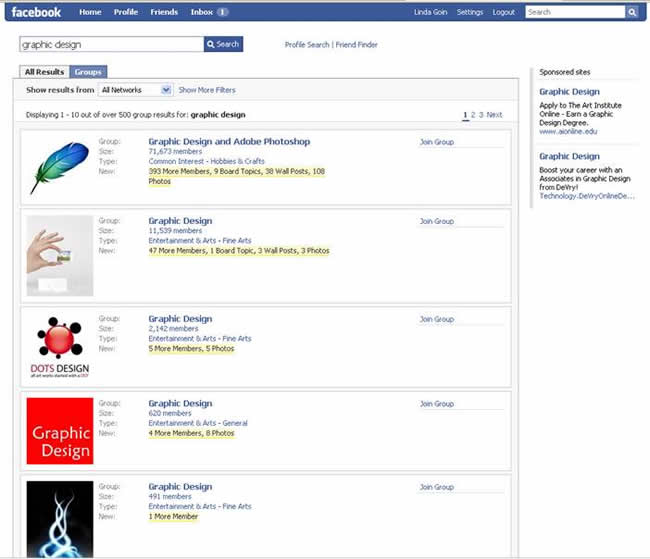Open the Friends menu item
The width and height of the screenshot is (650, 559).
[x=164, y=12]
